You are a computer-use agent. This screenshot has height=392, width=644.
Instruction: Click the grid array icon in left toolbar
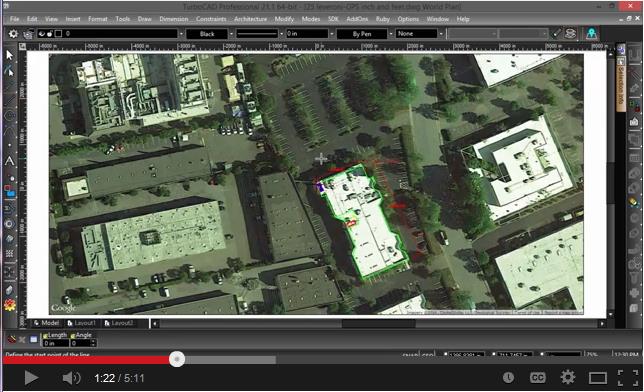(9, 254)
